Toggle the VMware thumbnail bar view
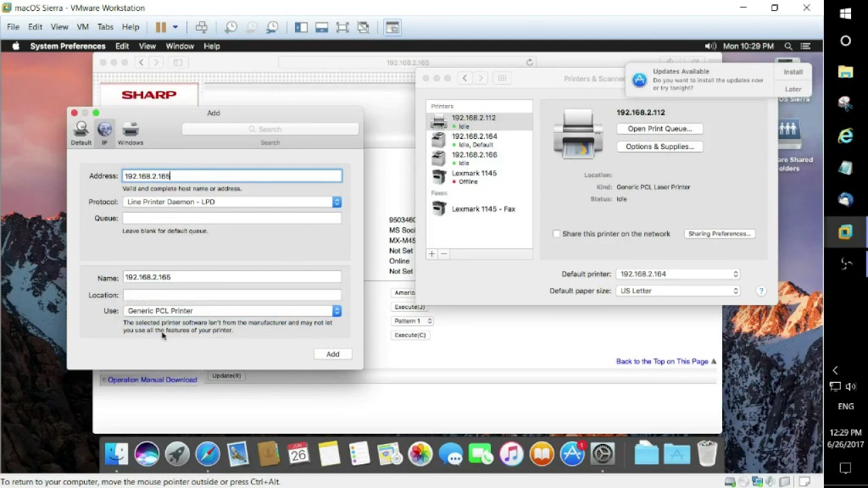 [x=322, y=27]
